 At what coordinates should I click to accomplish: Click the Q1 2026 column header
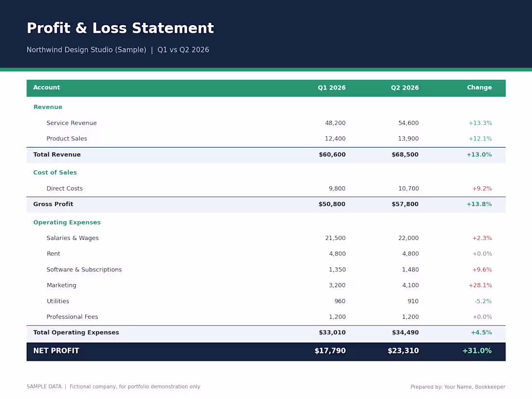click(331, 88)
